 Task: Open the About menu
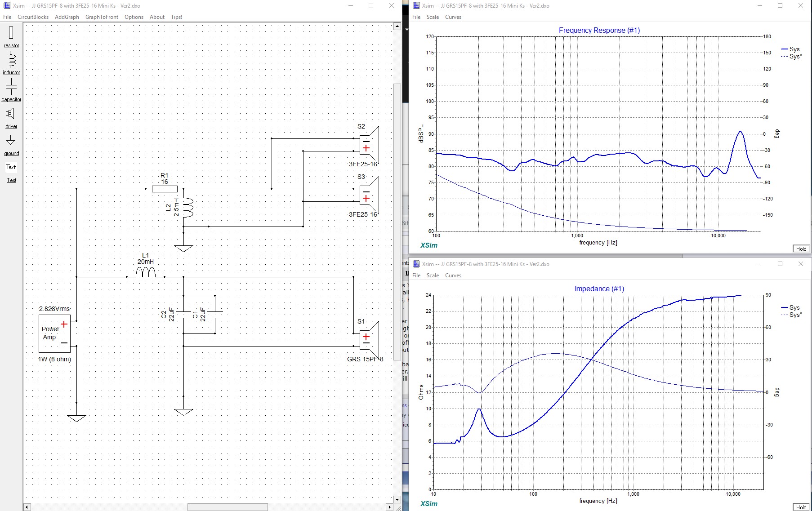tap(157, 17)
